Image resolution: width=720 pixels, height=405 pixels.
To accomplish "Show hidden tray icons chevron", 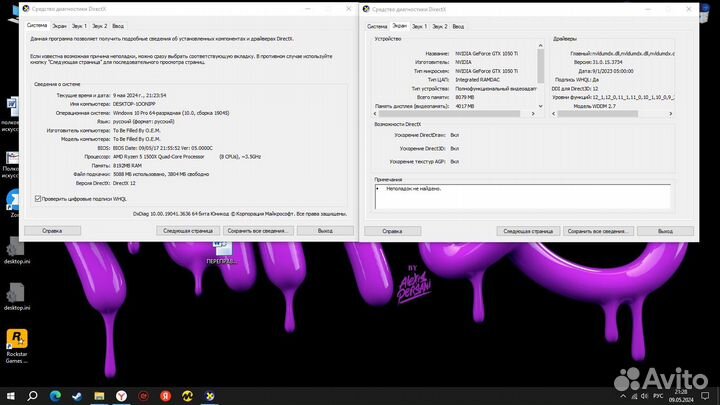I will (x=623, y=396).
